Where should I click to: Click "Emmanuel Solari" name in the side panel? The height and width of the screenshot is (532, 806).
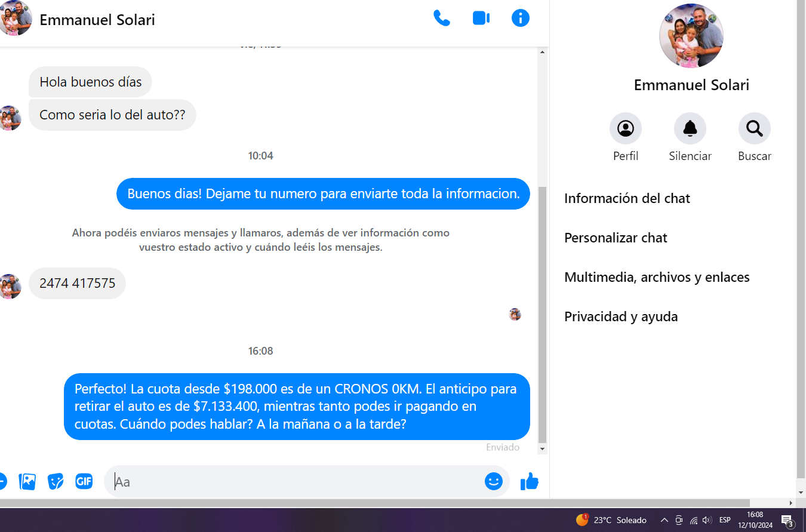tap(691, 85)
